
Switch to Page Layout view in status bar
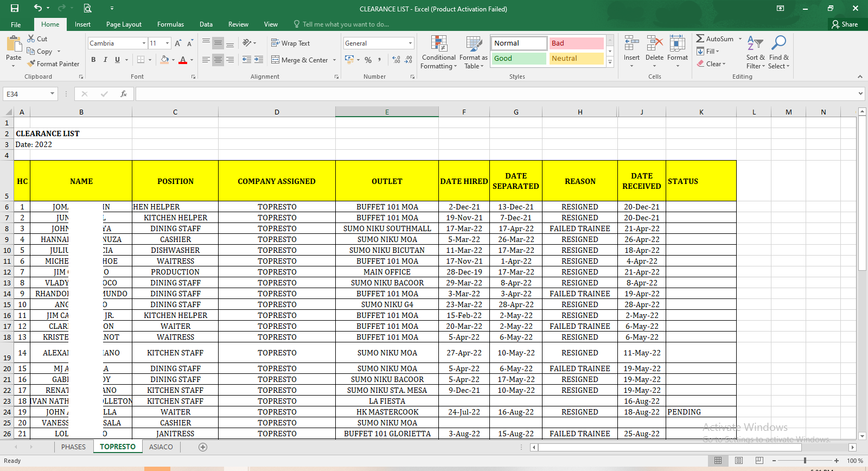pyautogui.click(x=738, y=461)
